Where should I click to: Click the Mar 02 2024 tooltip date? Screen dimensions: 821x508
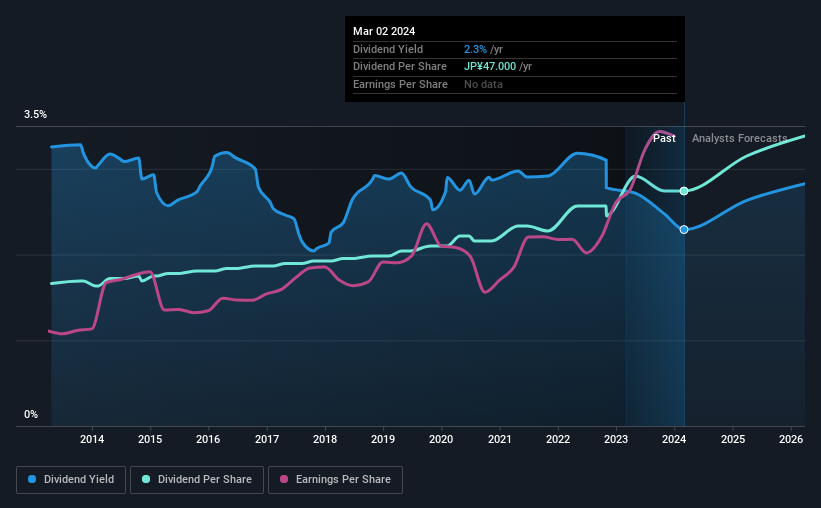(x=384, y=31)
